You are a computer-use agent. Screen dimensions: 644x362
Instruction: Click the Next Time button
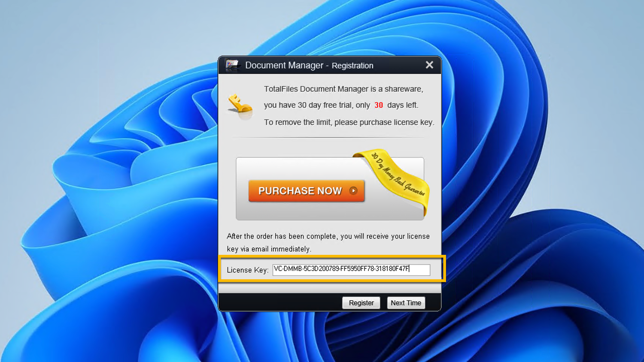(x=406, y=303)
